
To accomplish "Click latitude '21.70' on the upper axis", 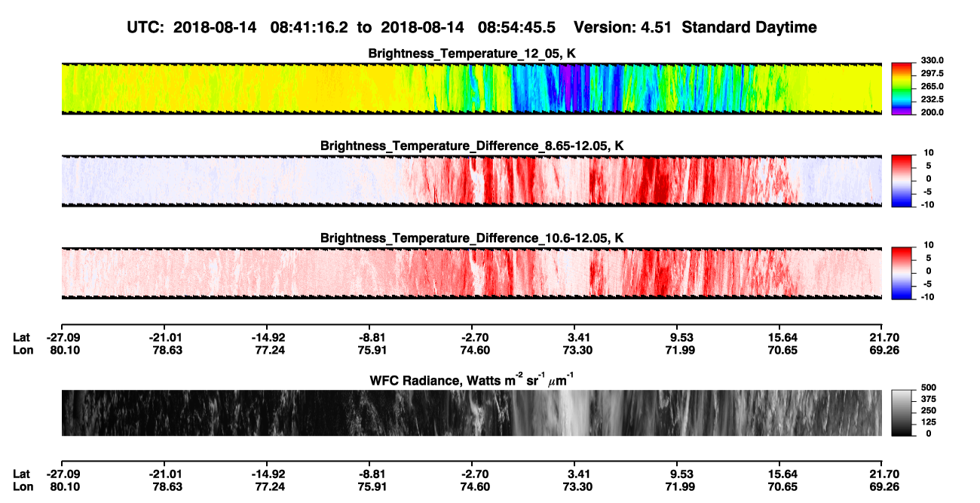I will [x=884, y=338].
